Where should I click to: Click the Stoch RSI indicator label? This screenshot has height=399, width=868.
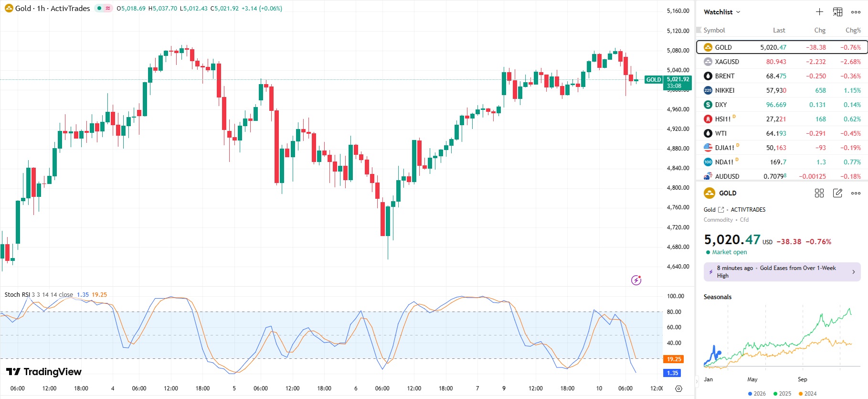tap(17, 294)
